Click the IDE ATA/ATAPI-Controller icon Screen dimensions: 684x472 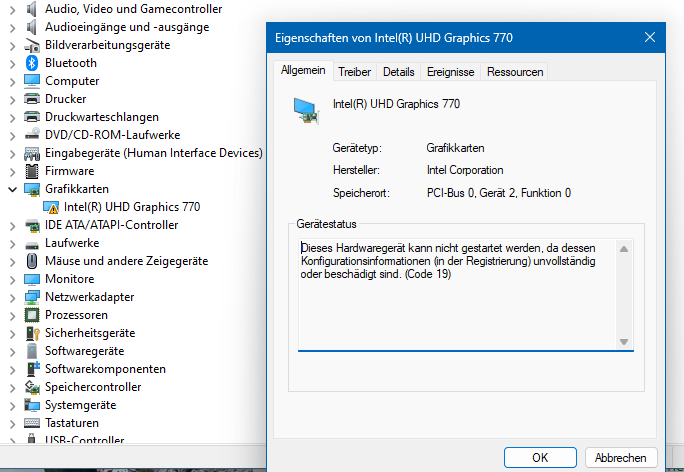(32, 225)
